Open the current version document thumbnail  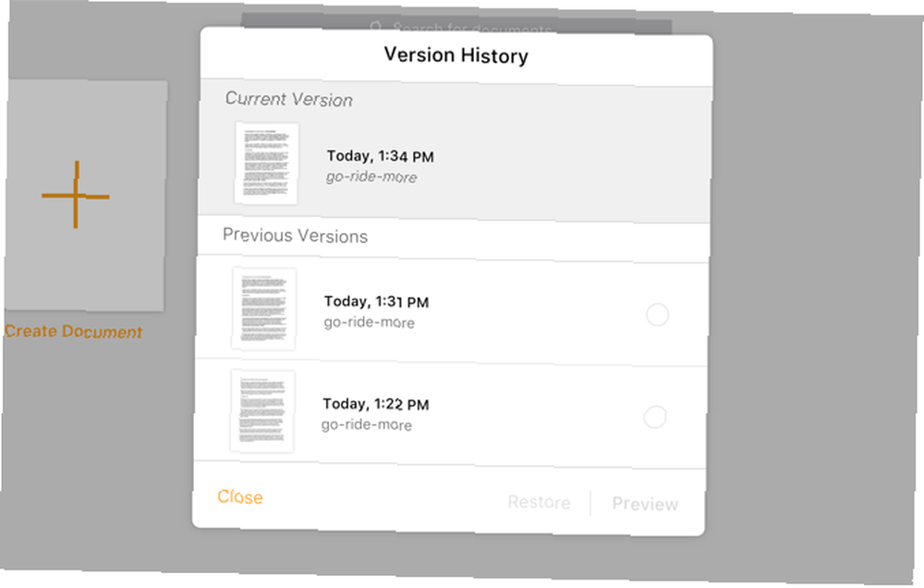(x=266, y=164)
